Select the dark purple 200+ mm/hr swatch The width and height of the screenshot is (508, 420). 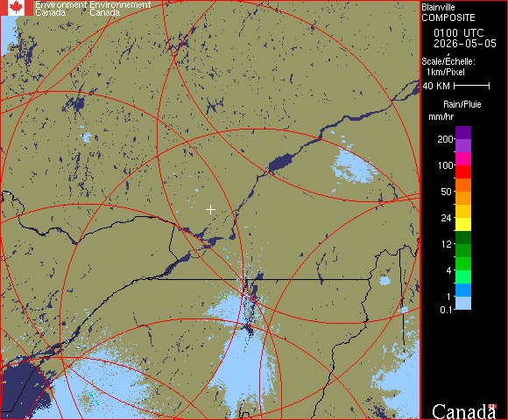pos(463,133)
